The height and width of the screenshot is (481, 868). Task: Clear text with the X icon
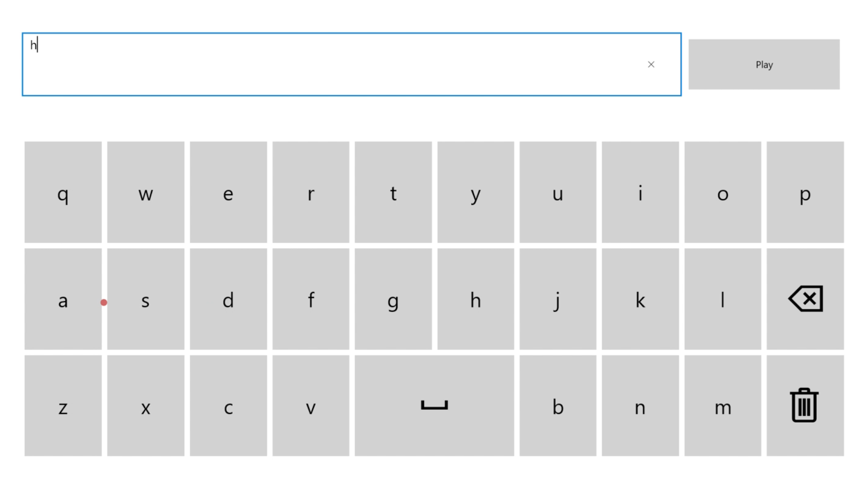651,65
